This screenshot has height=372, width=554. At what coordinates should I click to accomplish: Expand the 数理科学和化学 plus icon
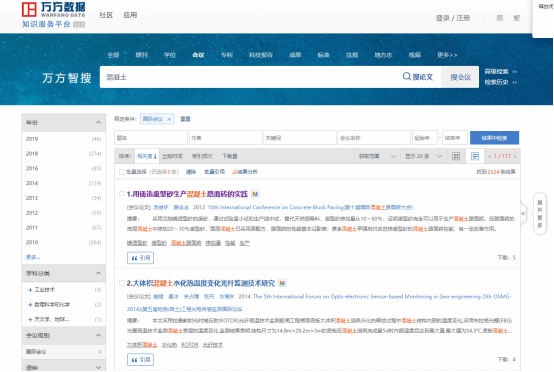pyautogui.click(x=30, y=305)
